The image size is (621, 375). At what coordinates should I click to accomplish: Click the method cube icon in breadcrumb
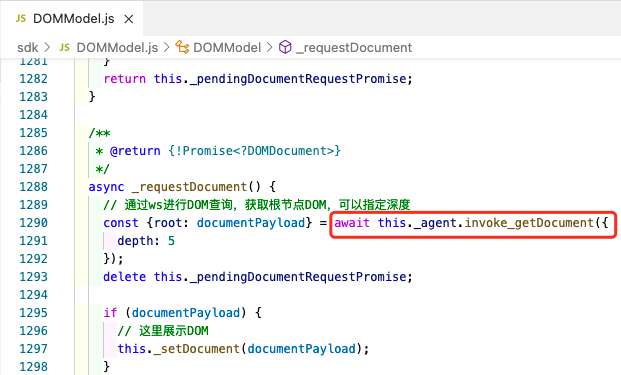(285, 47)
